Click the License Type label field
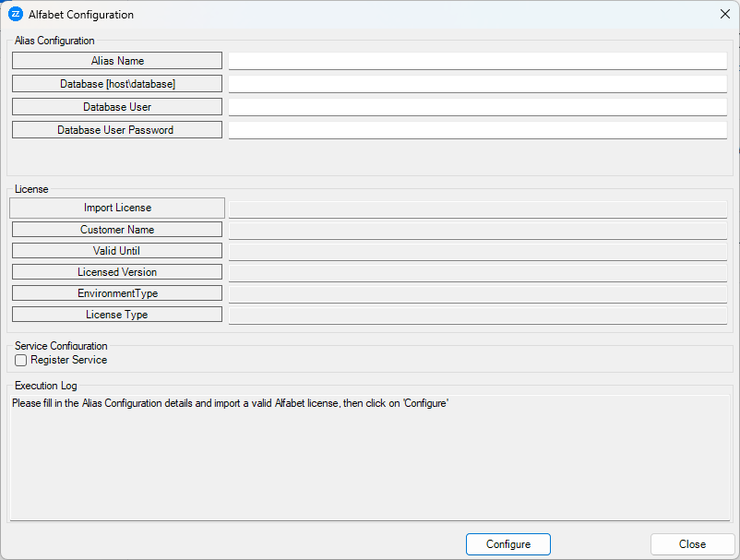Screen dimensions: 740x560 (x=116, y=314)
